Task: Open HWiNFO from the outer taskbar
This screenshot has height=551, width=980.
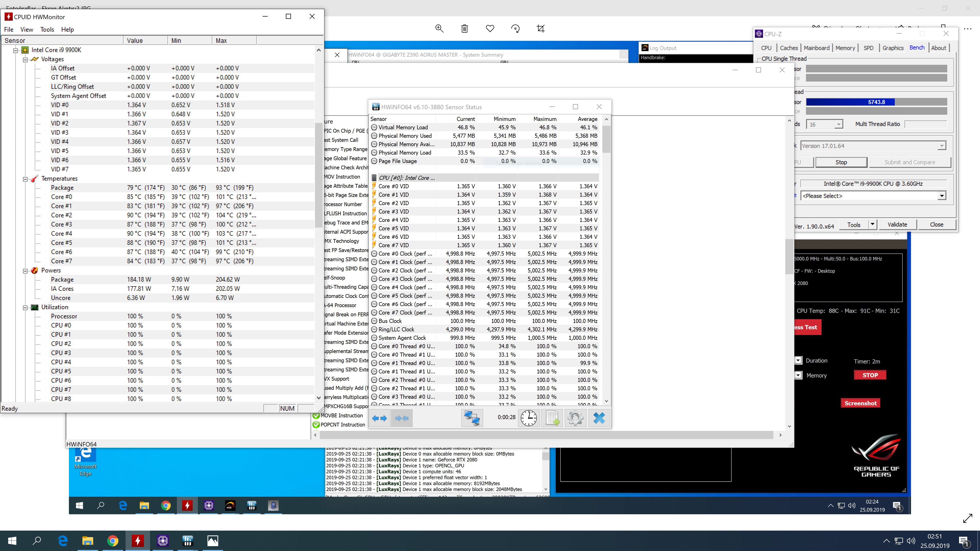Action: pos(188,541)
